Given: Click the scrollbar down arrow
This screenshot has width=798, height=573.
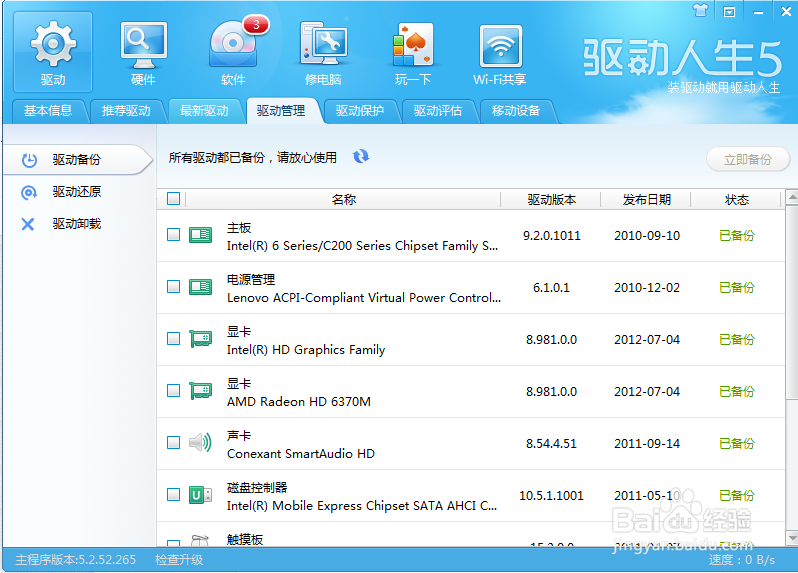Looking at the screenshot, I should pyautogui.click(x=792, y=537).
